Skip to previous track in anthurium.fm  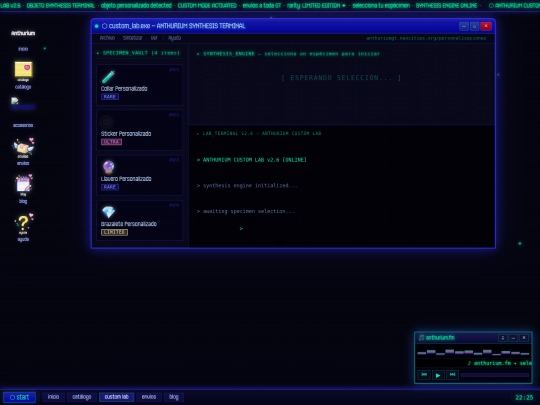click(x=424, y=375)
